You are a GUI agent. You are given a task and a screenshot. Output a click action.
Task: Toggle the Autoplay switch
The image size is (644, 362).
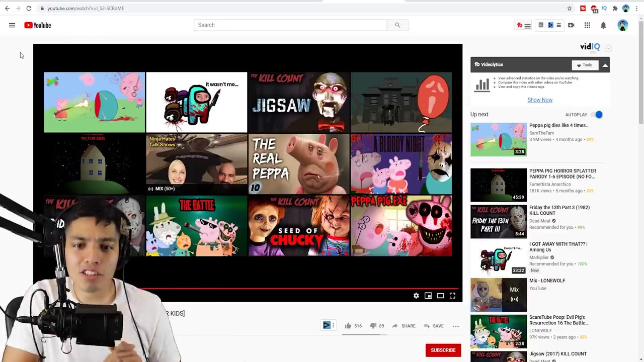point(596,115)
